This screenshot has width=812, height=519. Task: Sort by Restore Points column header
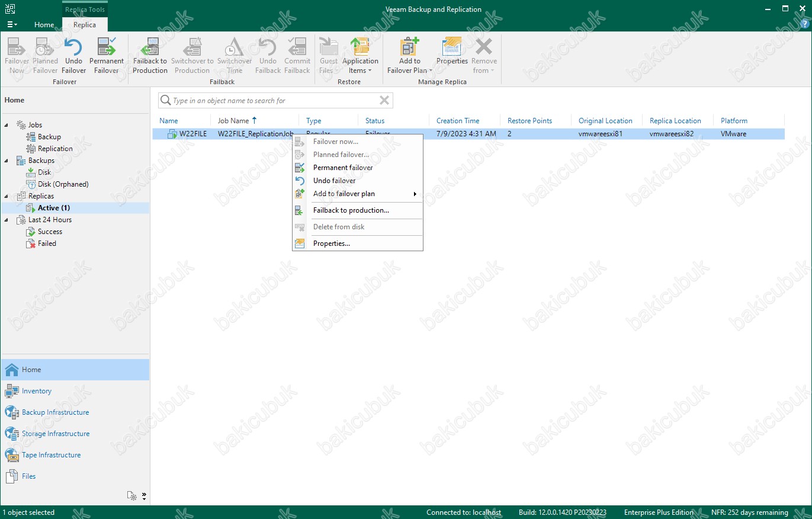coord(529,121)
